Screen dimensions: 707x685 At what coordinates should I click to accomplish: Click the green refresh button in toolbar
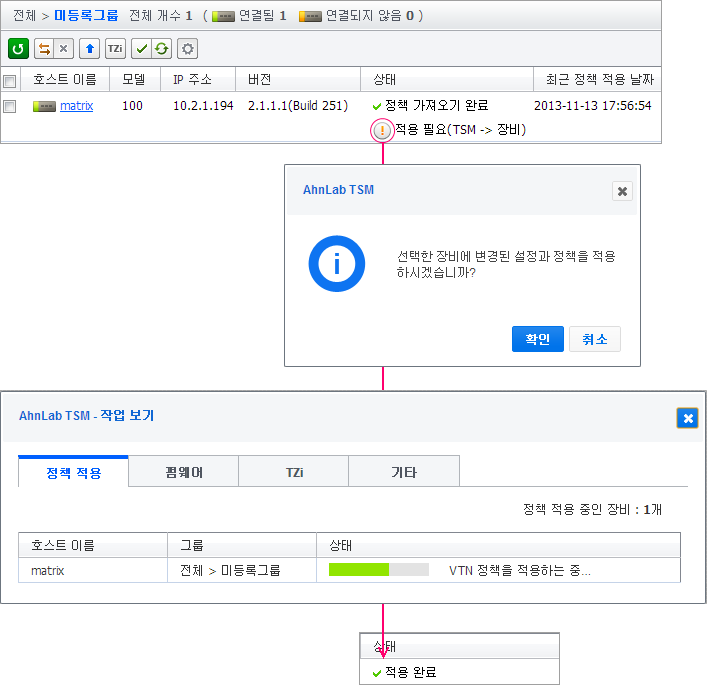[x=18, y=49]
